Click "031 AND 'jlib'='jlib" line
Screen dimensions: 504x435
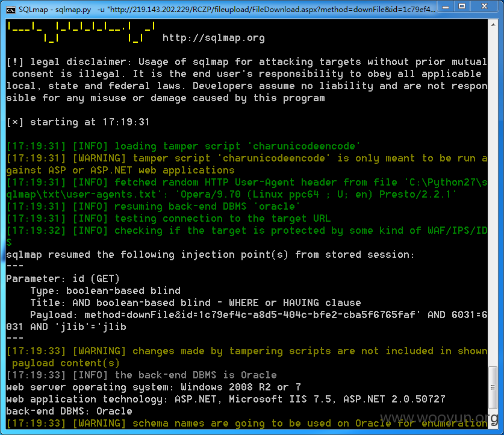coord(66,327)
